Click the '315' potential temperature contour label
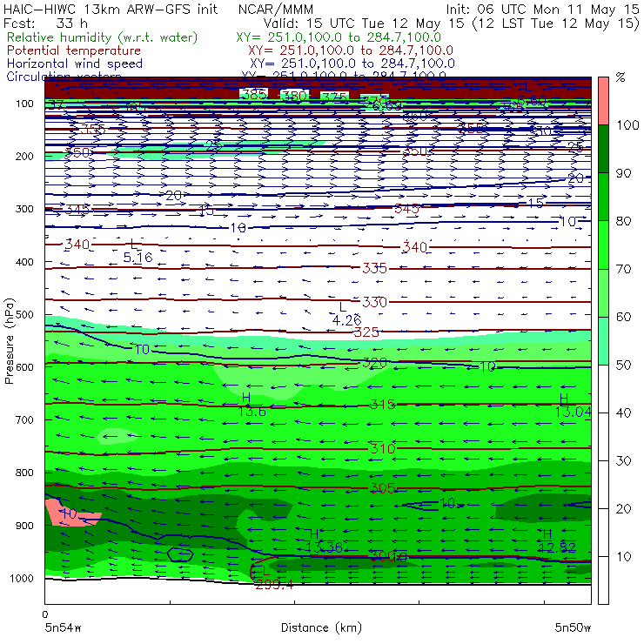Viewport: 644px width, 644px height. tap(382, 405)
